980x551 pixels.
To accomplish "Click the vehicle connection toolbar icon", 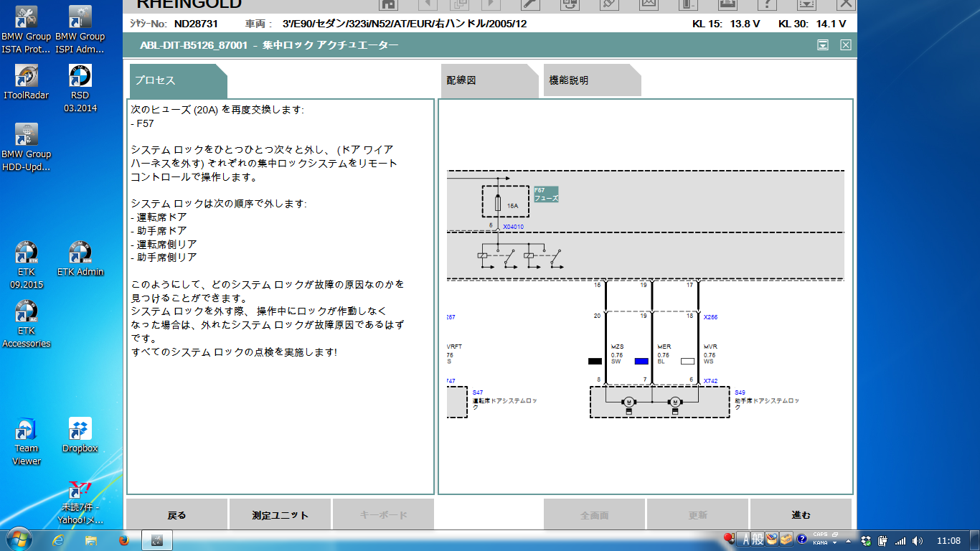I will pyautogui.click(x=570, y=4).
